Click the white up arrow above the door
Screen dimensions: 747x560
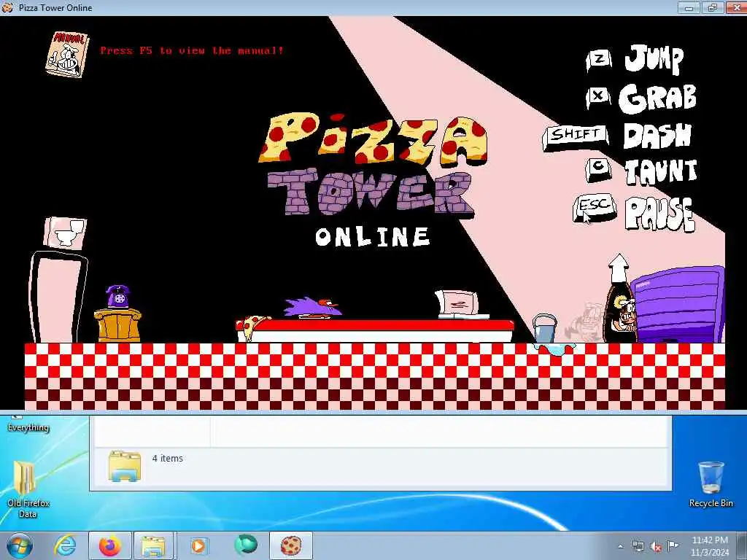click(x=619, y=268)
